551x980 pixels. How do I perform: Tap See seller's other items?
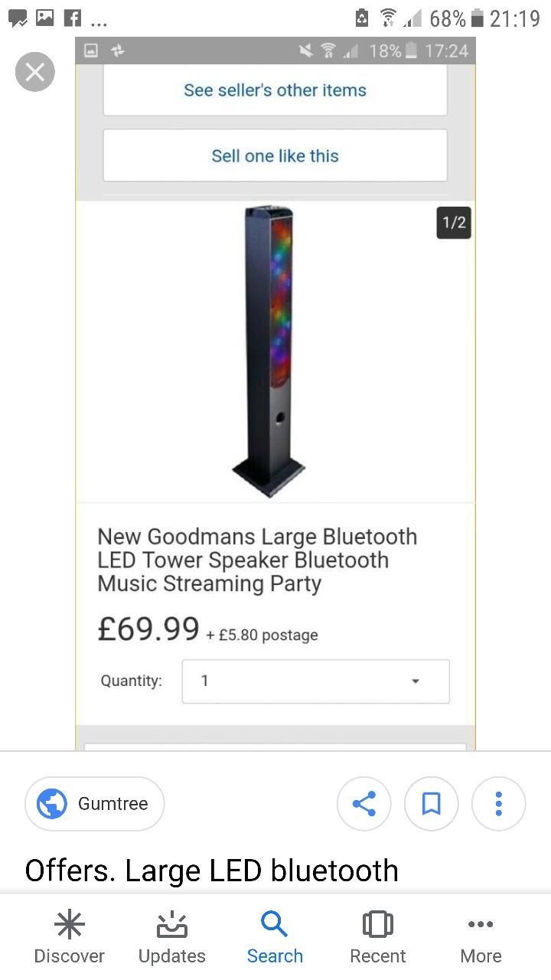[x=275, y=90]
